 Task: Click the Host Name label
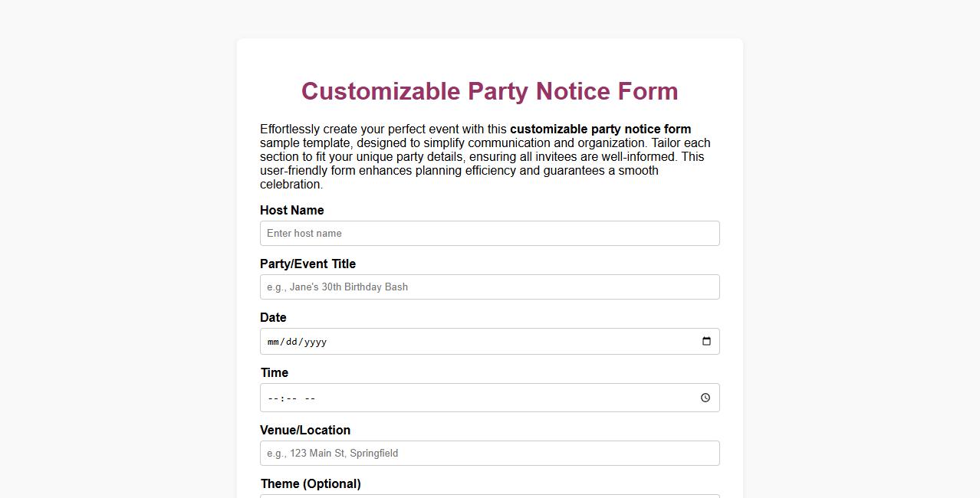(x=292, y=210)
